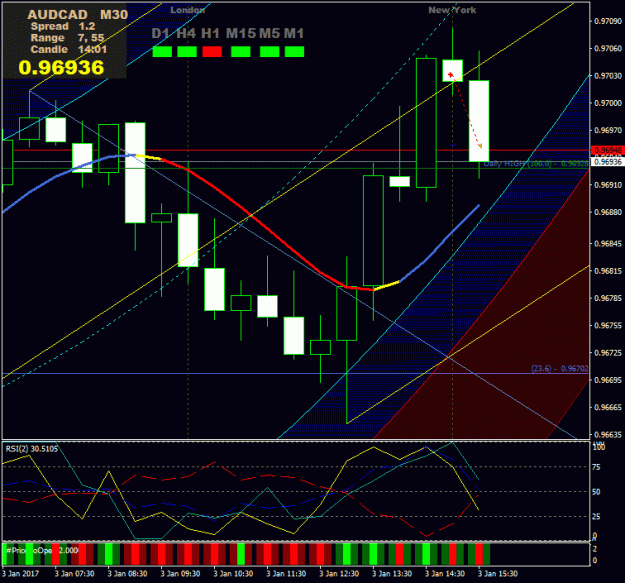Click the Spread 1.2 readout
The width and height of the screenshot is (625, 583).
click(63, 26)
